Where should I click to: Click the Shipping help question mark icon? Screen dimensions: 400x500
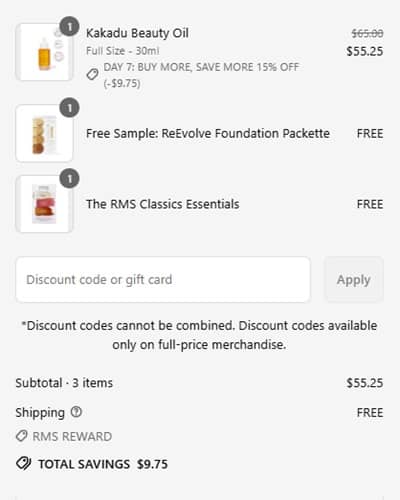pyautogui.click(x=76, y=412)
